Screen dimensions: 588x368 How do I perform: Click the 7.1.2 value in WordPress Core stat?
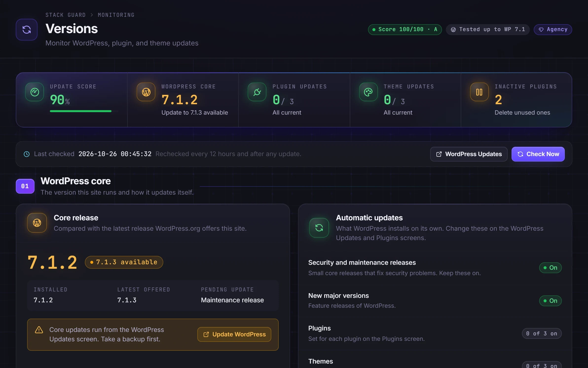pos(180,100)
